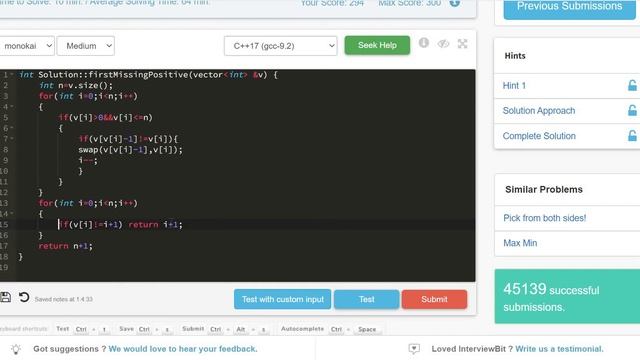The image size is (640, 360).
Task: Click the editor info icon
Action: coord(424,42)
